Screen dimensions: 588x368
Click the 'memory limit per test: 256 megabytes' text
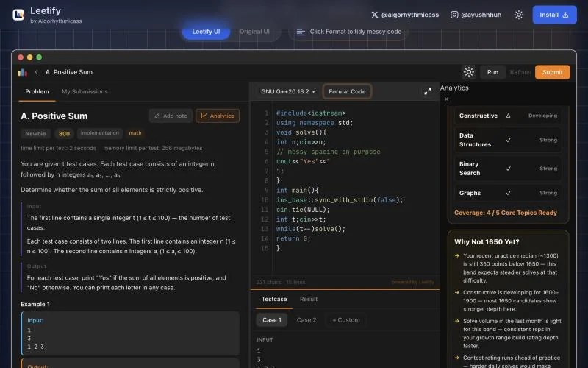click(153, 148)
